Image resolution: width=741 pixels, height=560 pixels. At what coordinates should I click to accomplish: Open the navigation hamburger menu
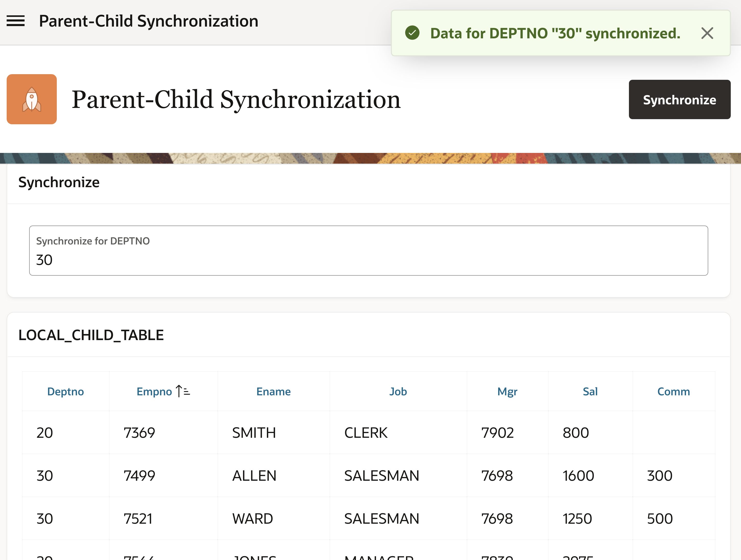click(x=15, y=21)
